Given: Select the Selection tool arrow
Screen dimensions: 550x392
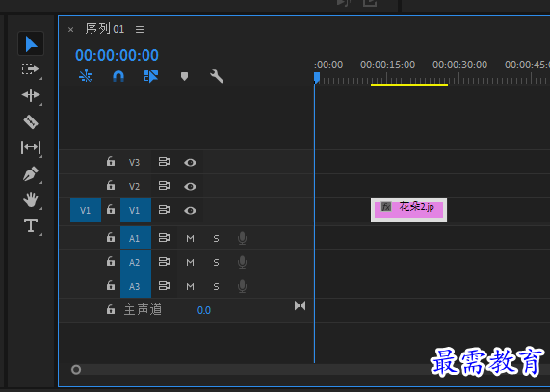Looking at the screenshot, I should [31, 43].
